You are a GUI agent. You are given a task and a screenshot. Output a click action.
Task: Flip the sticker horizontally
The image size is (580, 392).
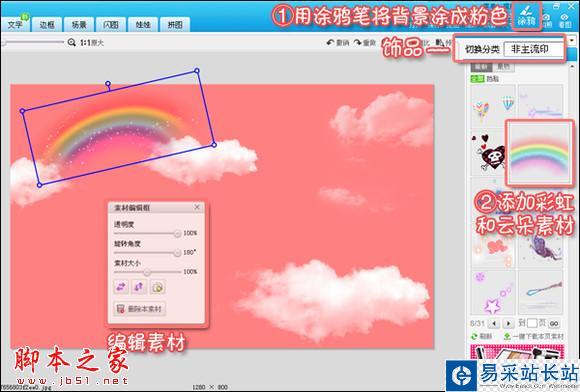(x=121, y=287)
